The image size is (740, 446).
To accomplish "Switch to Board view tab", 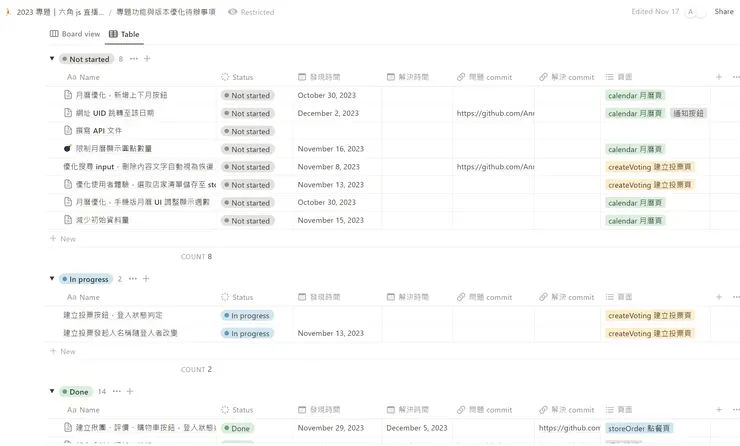I will click(x=75, y=34).
